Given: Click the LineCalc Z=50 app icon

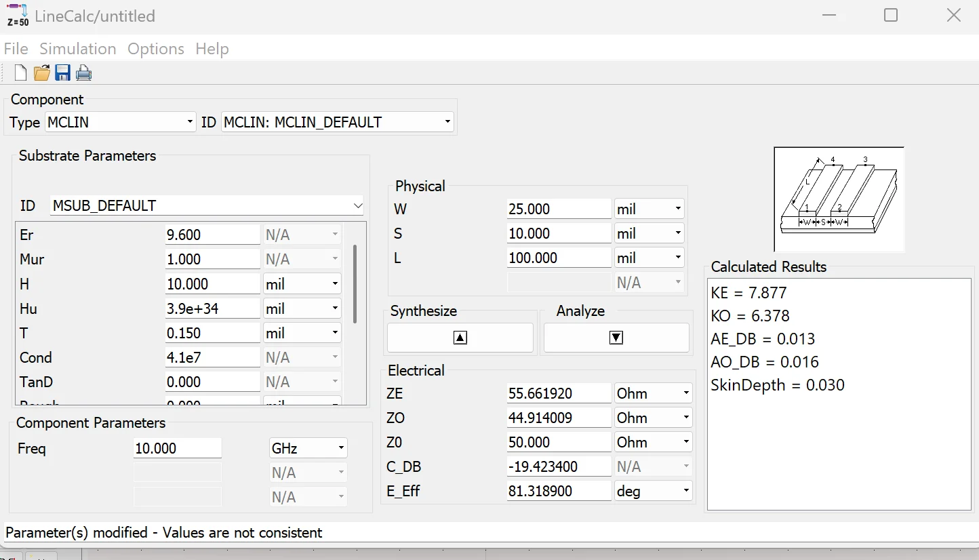Looking at the screenshot, I should [18, 15].
